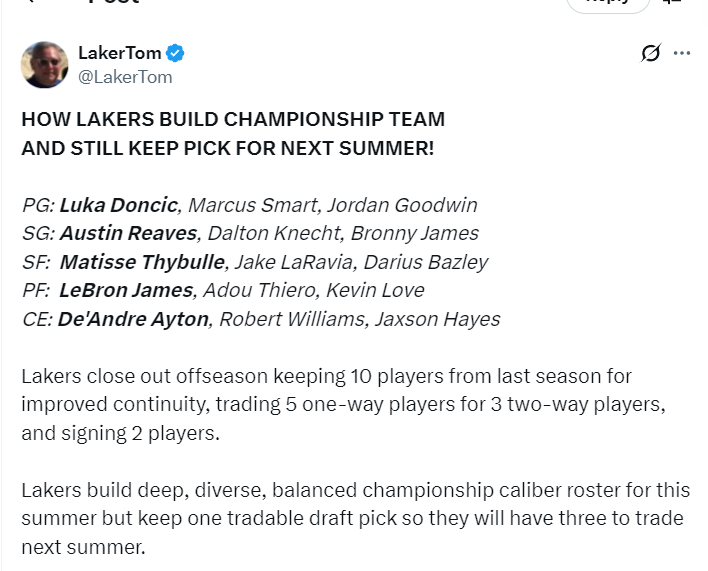Open LakerTom's profile picture
This screenshot has width=708, height=571.
click(x=44, y=65)
